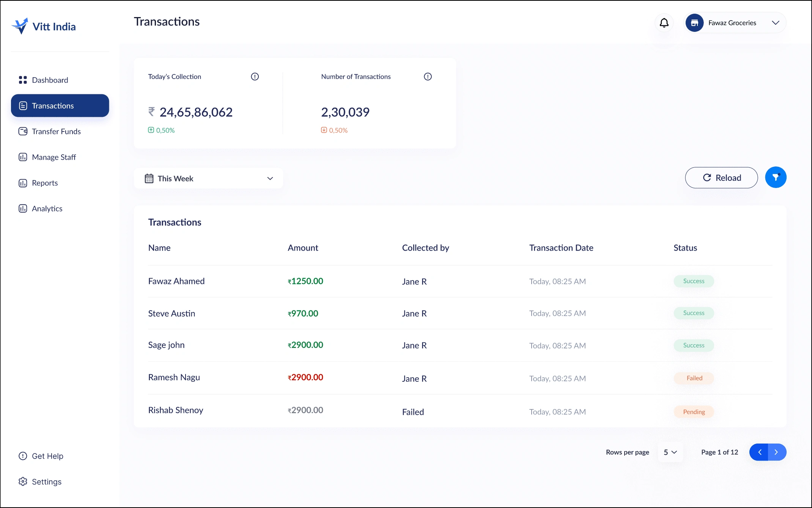This screenshot has width=812, height=508.
Task: Click info icon beside Number of Transactions
Action: click(428, 77)
